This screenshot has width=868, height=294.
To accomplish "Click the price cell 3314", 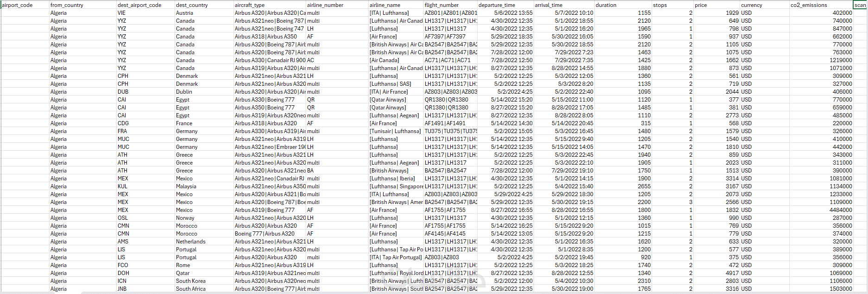I will [717, 179].
